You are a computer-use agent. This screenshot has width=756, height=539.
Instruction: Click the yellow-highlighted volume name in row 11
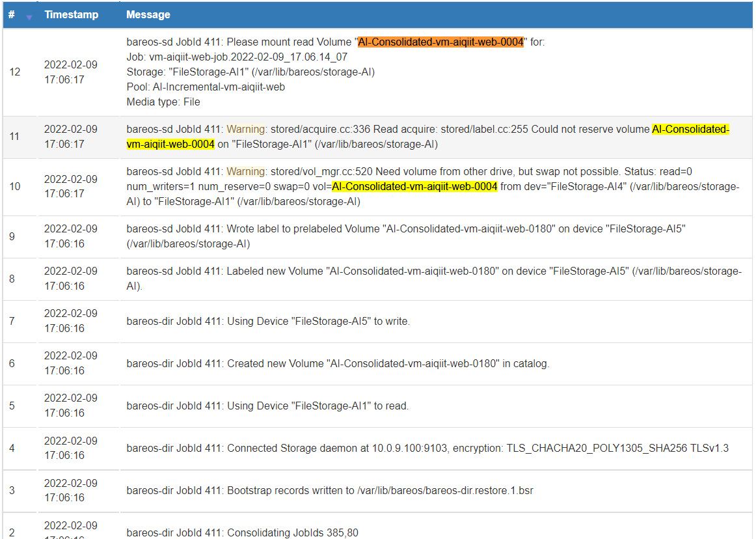[690, 130]
